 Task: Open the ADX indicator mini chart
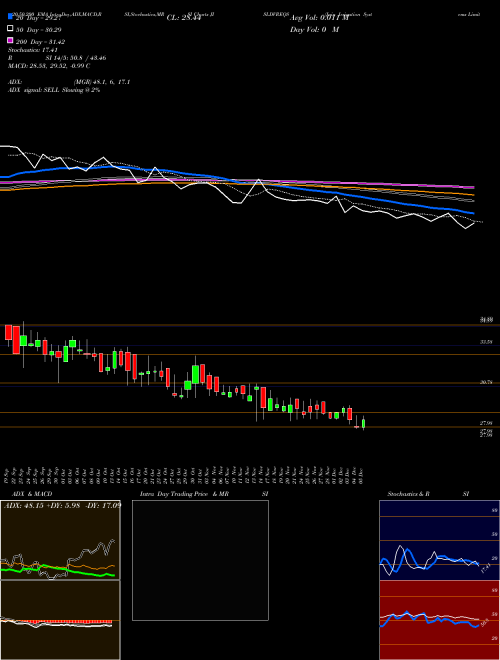(x=60, y=540)
